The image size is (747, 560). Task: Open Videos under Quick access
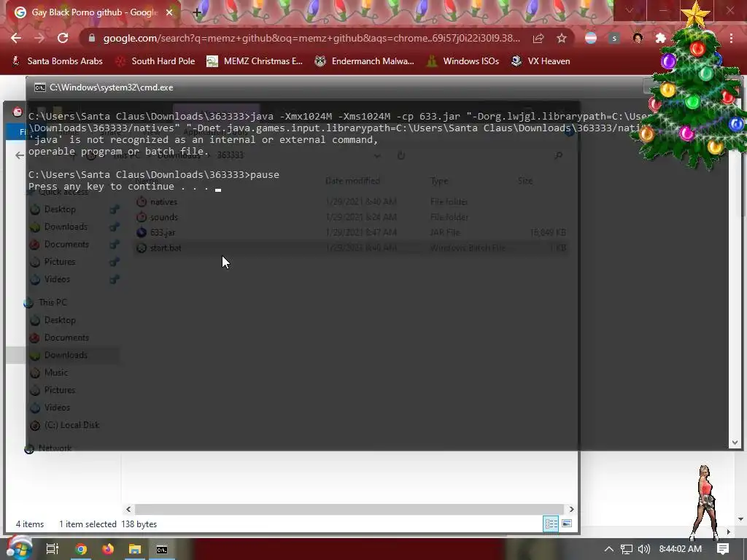(x=57, y=279)
